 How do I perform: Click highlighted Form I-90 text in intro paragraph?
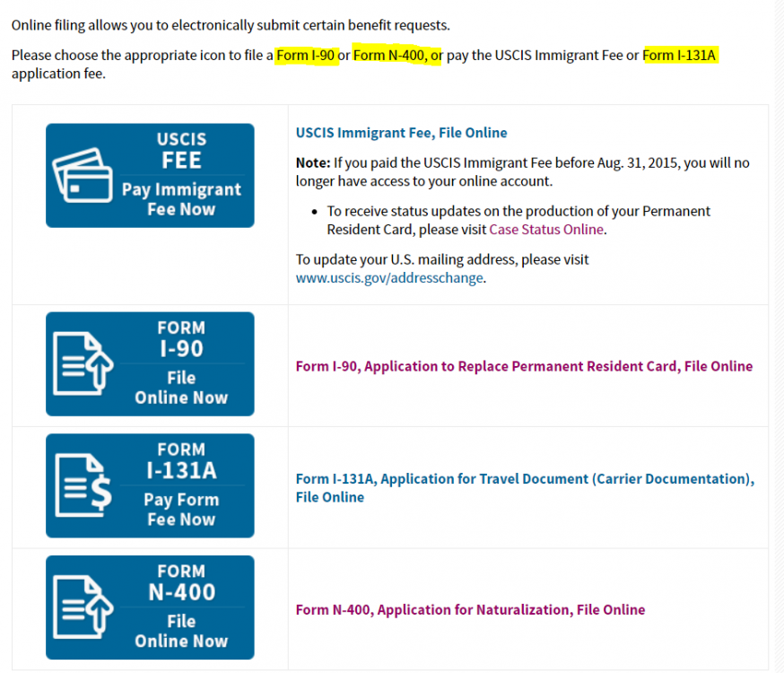coord(306,55)
